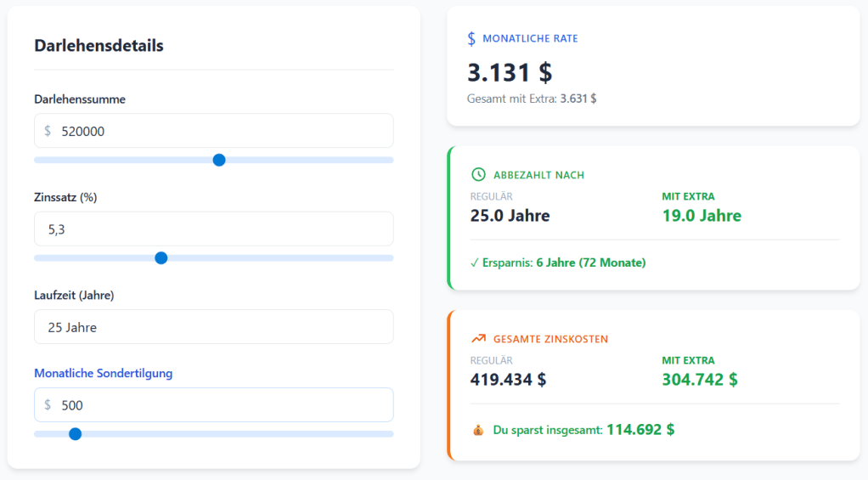
Task: Click into the Zinssatz field with 5,3
Action: [x=213, y=229]
